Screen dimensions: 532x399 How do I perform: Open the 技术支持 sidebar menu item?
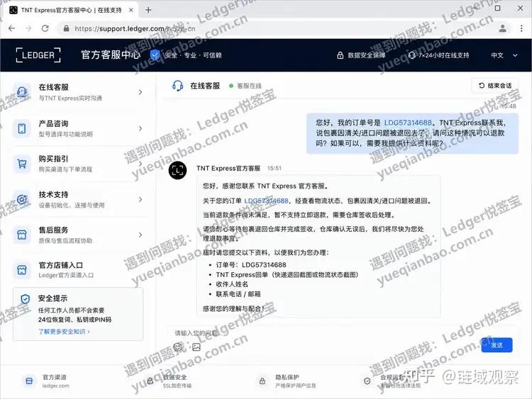pos(79,199)
